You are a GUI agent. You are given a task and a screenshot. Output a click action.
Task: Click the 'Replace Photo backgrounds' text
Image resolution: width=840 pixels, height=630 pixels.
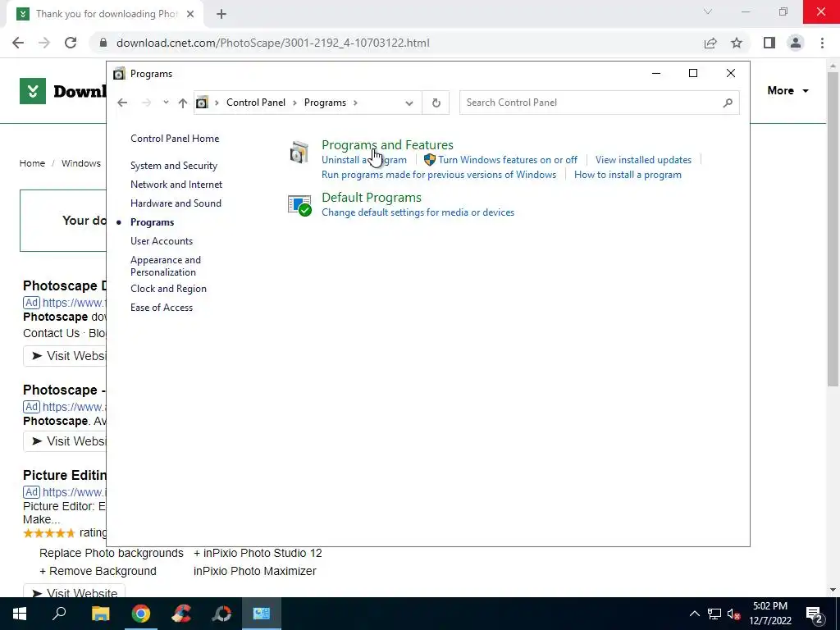(x=112, y=554)
